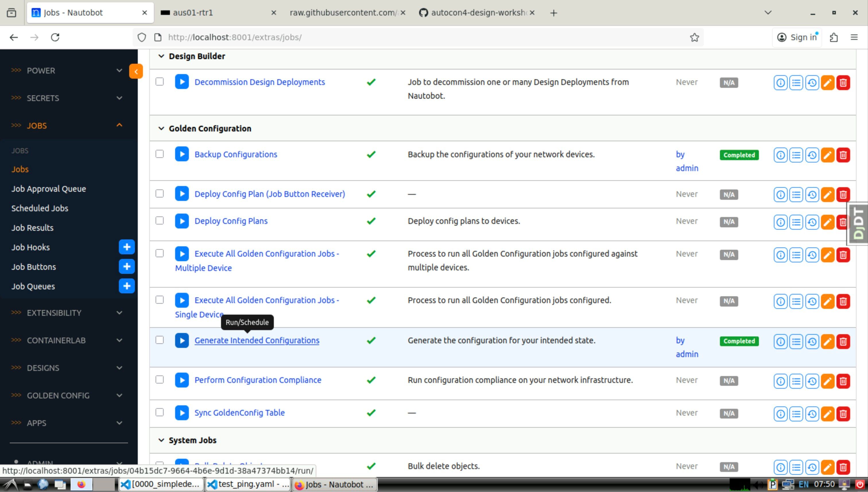Open details icon for Deploy Config Plans

click(780, 222)
